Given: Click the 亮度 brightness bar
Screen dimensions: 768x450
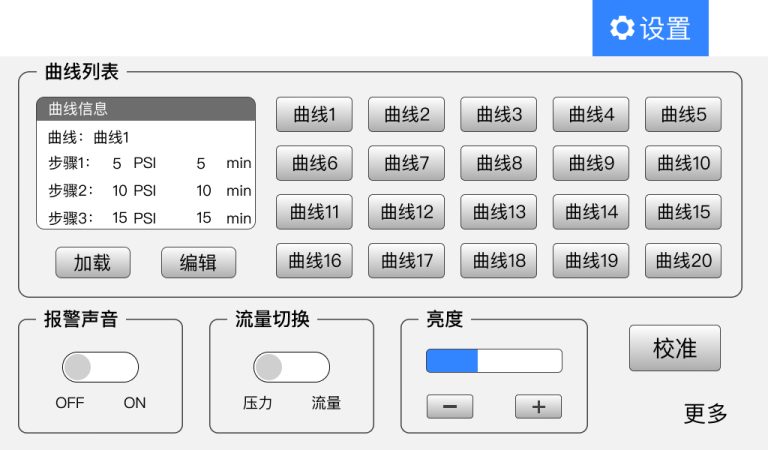Looking at the screenshot, I should click(494, 361).
